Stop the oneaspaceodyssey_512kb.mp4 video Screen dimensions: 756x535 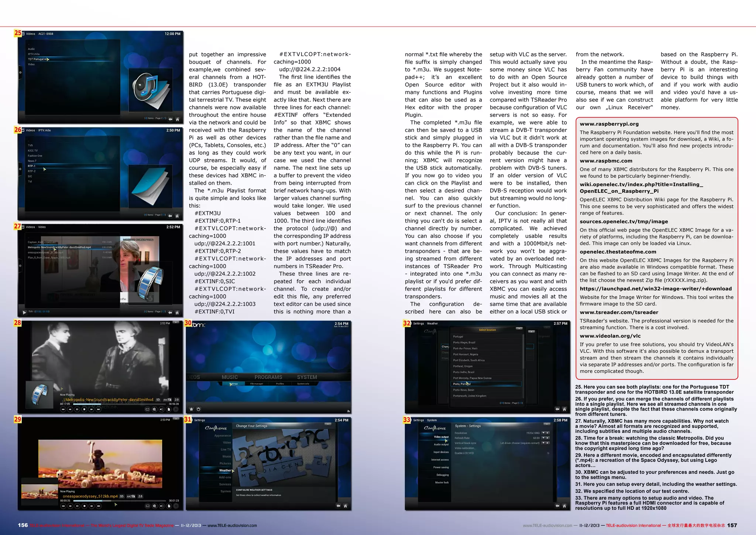(84, 506)
